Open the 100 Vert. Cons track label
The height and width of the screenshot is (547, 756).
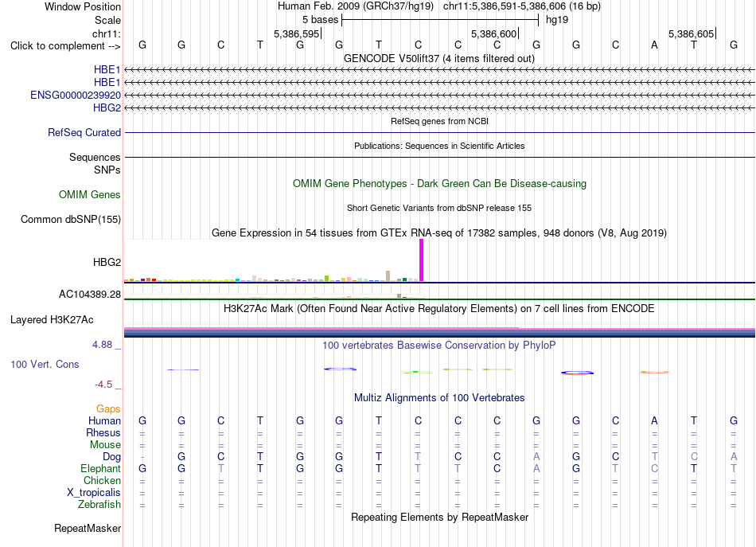click(x=45, y=364)
